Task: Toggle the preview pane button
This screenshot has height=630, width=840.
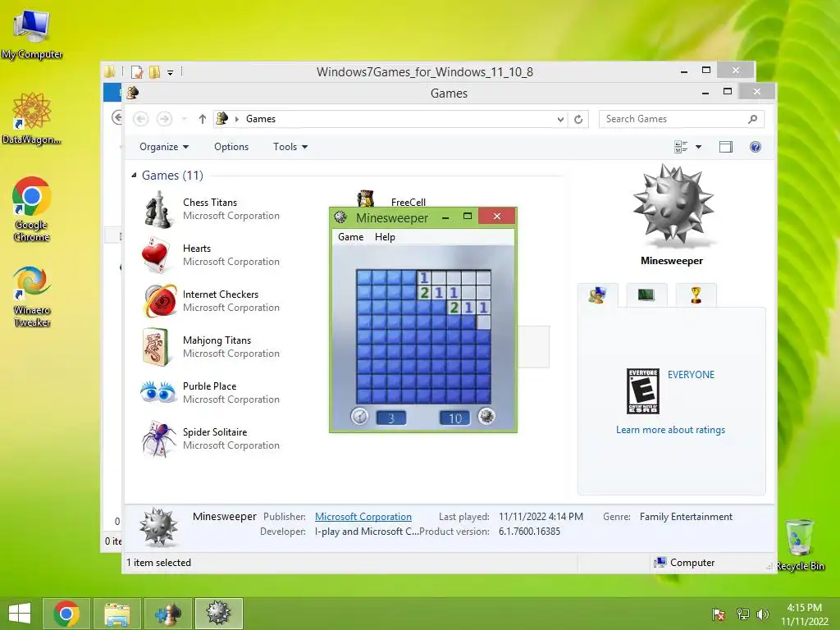Action: coord(726,147)
